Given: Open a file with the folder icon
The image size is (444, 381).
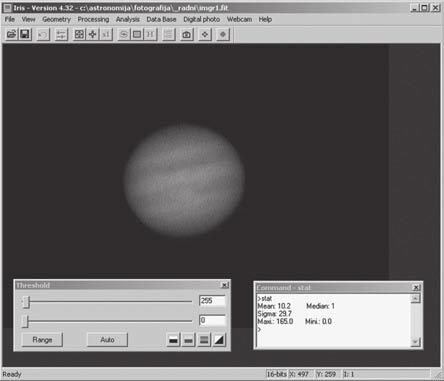Looking at the screenshot, I should [12, 34].
